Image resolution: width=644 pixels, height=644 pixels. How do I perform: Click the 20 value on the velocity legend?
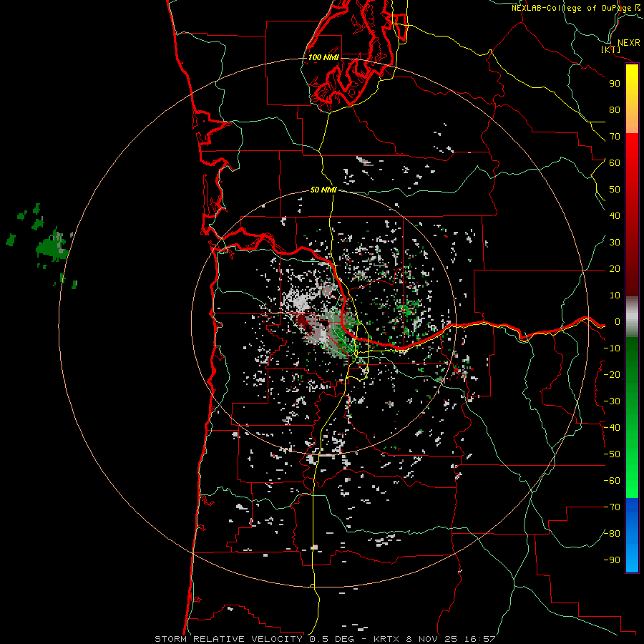point(615,269)
